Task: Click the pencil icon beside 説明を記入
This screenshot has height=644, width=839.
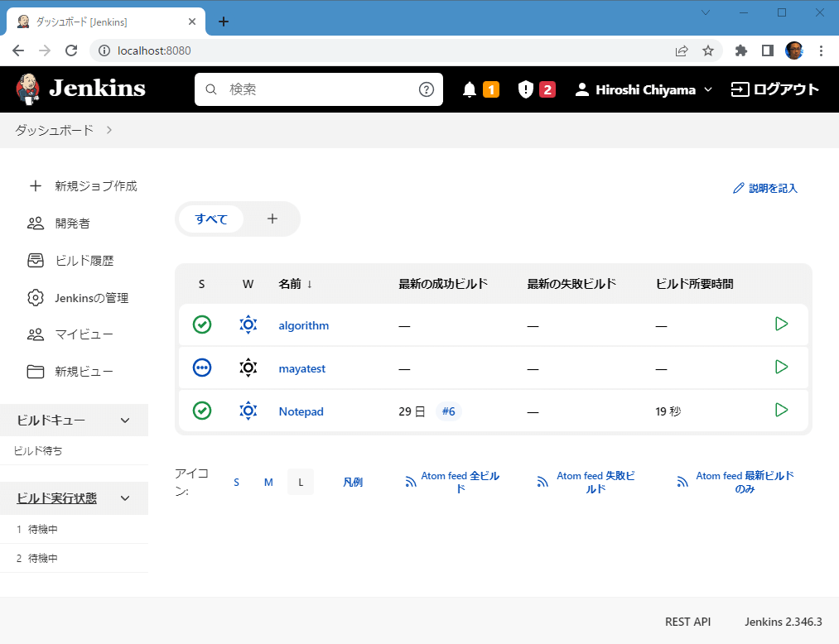Action: coord(739,188)
